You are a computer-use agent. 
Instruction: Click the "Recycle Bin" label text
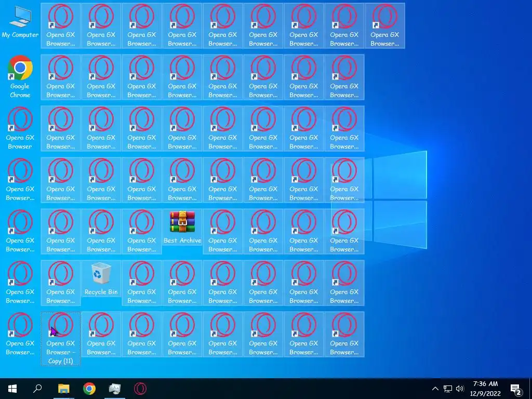click(x=101, y=292)
